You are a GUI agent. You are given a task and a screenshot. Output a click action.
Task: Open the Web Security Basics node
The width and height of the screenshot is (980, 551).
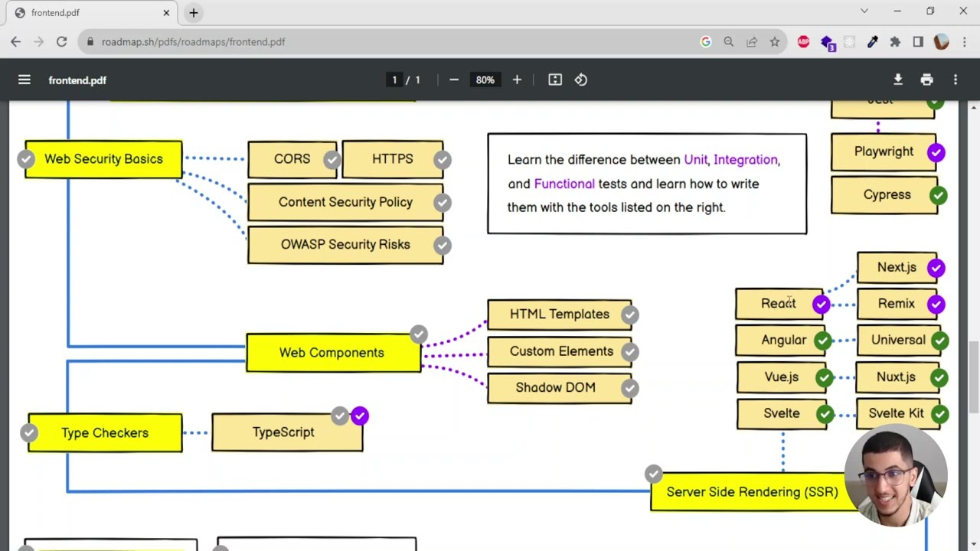tap(103, 159)
